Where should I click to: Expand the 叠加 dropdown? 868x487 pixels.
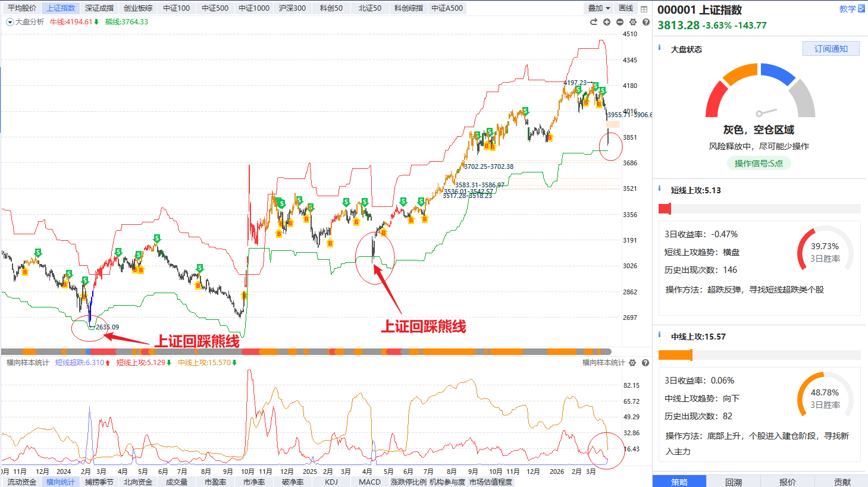pos(599,8)
